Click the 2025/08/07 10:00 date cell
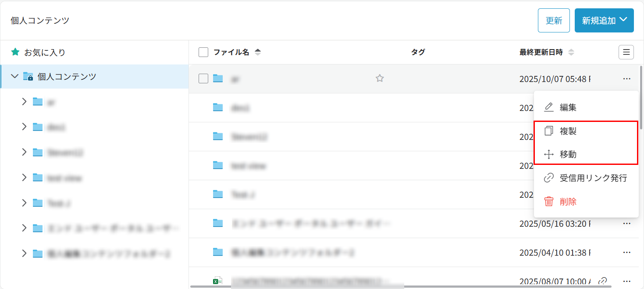Viewport: 644px width, 289px height. pyautogui.click(x=555, y=281)
